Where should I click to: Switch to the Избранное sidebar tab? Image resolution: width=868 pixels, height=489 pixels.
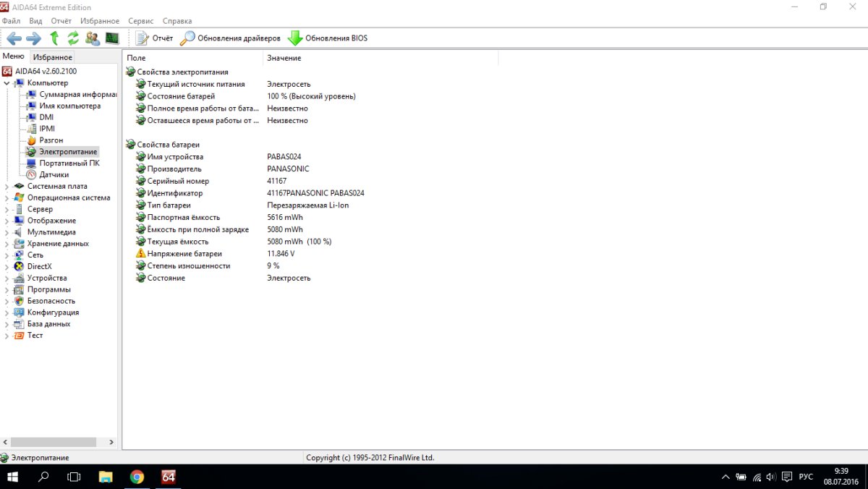point(52,57)
